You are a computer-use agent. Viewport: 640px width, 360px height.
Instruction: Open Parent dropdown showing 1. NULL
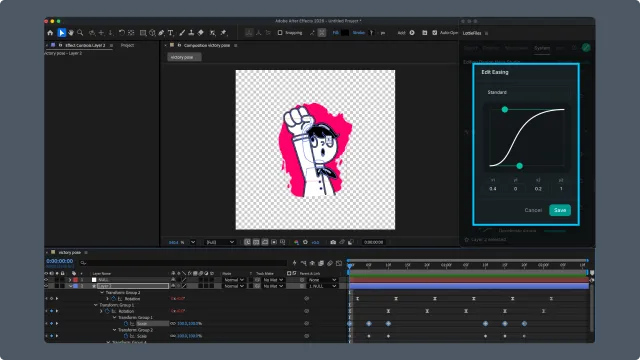[322, 286]
